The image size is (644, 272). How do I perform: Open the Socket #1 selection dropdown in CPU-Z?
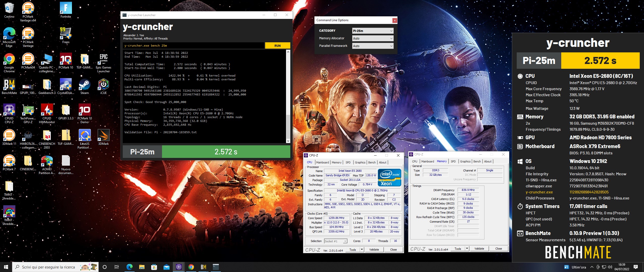coord(336,241)
